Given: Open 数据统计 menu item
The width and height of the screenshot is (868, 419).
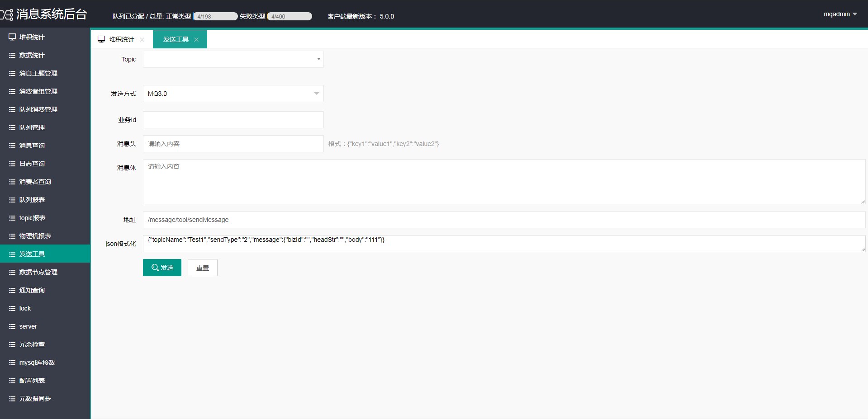Looking at the screenshot, I should pos(45,55).
